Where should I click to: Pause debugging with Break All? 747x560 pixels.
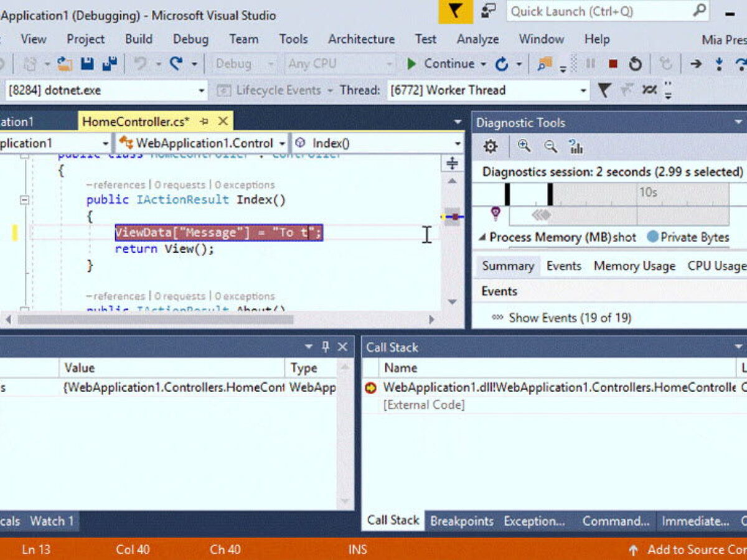tap(590, 63)
